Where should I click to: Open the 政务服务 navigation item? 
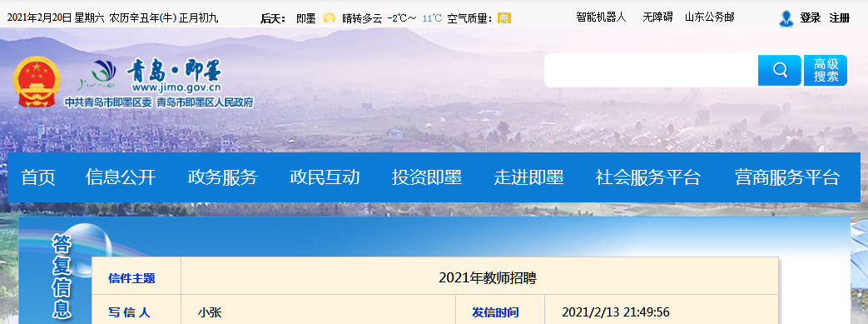tap(222, 177)
